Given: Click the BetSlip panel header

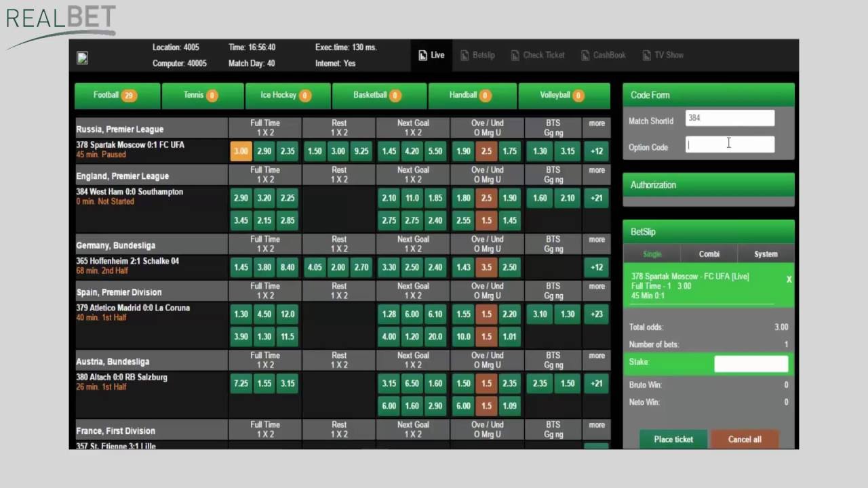Looking at the screenshot, I should coord(709,232).
